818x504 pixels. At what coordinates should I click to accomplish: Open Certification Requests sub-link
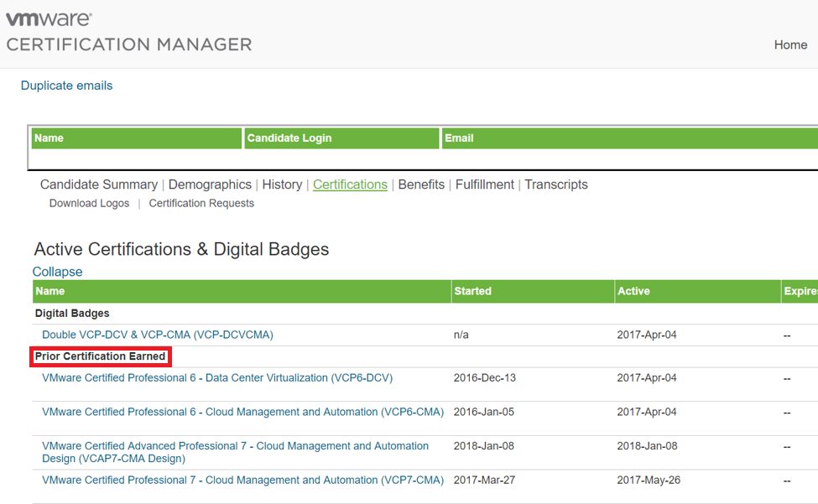(201, 204)
